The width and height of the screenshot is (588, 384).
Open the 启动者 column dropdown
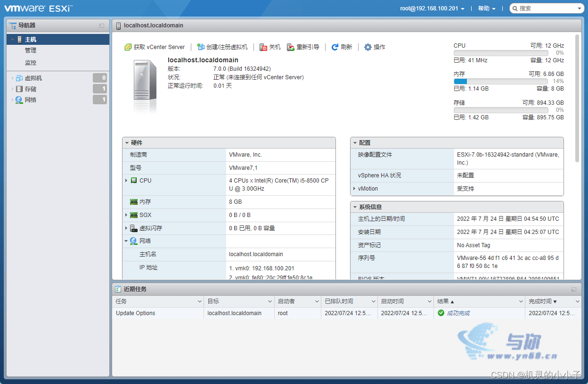(x=317, y=301)
